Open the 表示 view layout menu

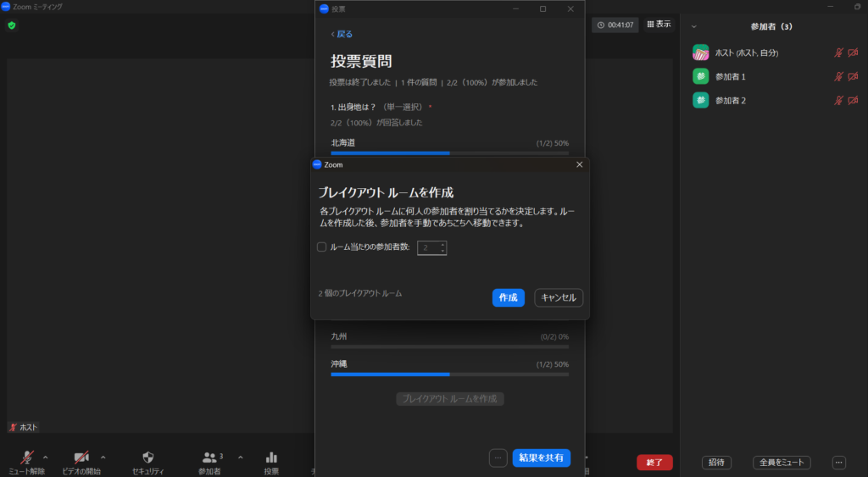point(659,25)
